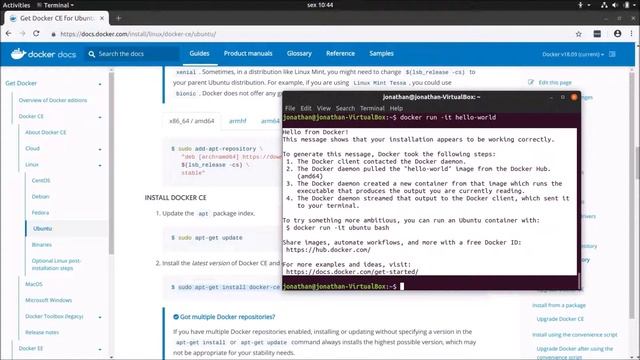Click the magnifier icon in docs search
Image resolution: width=640 pixels, height=360 pixels.
click(91, 54)
